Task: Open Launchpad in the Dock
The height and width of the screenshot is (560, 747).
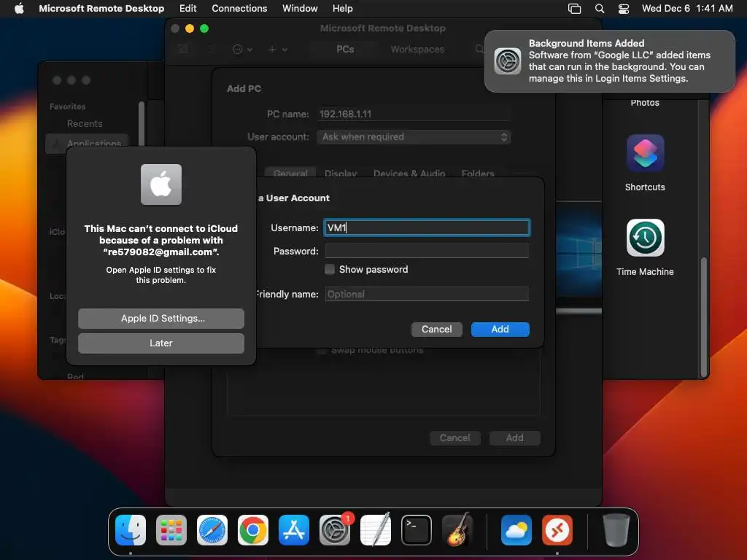Action: [171, 530]
